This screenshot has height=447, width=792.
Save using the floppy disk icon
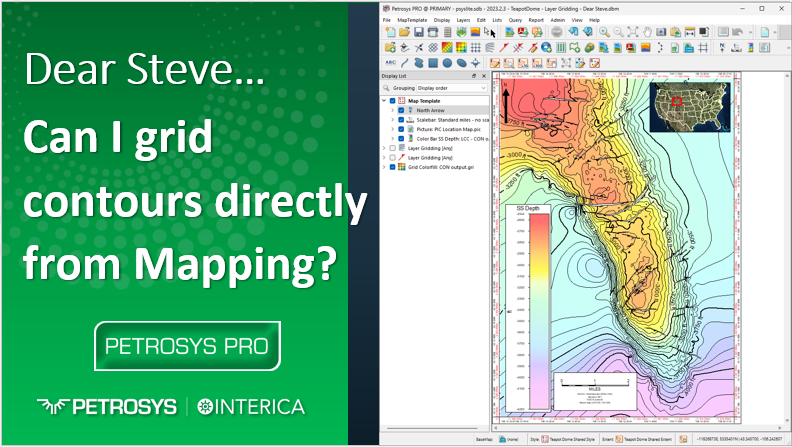[x=419, y=32]
